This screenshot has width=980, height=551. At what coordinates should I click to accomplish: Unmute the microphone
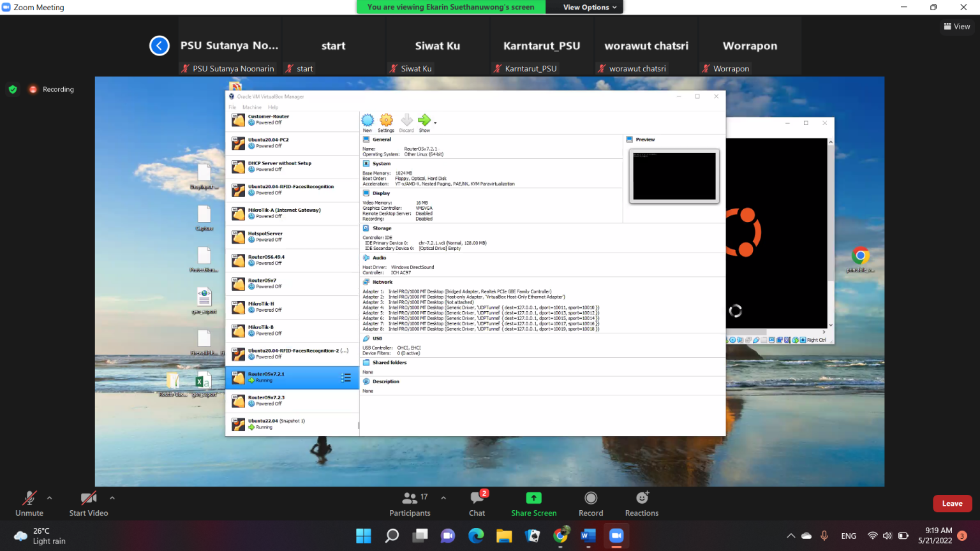pos(29,499)
